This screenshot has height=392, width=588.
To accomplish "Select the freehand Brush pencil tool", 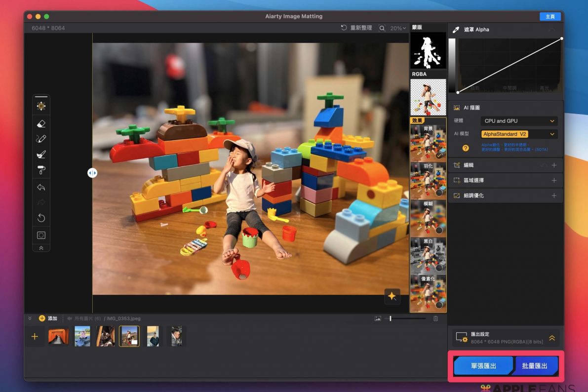I will (41, 139).
